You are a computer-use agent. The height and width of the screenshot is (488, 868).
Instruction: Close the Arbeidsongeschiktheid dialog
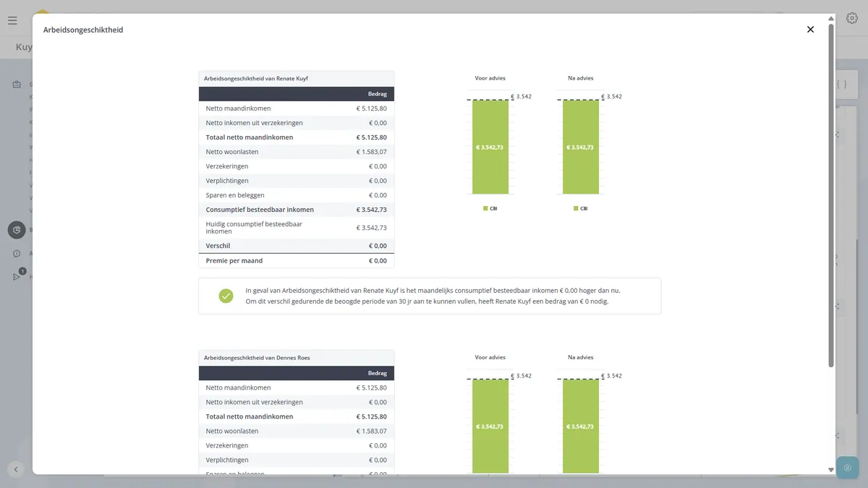(810, 30)
